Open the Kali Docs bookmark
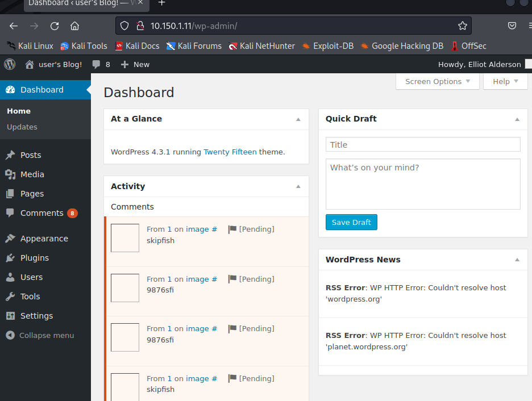 coord(137,46)
